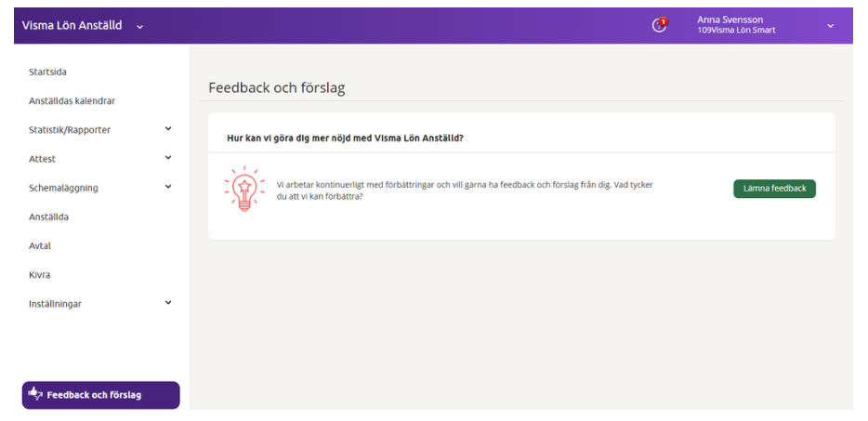
Task: Click the Vi arbetar kontinuerligt description text
Action: coord(465,191)
